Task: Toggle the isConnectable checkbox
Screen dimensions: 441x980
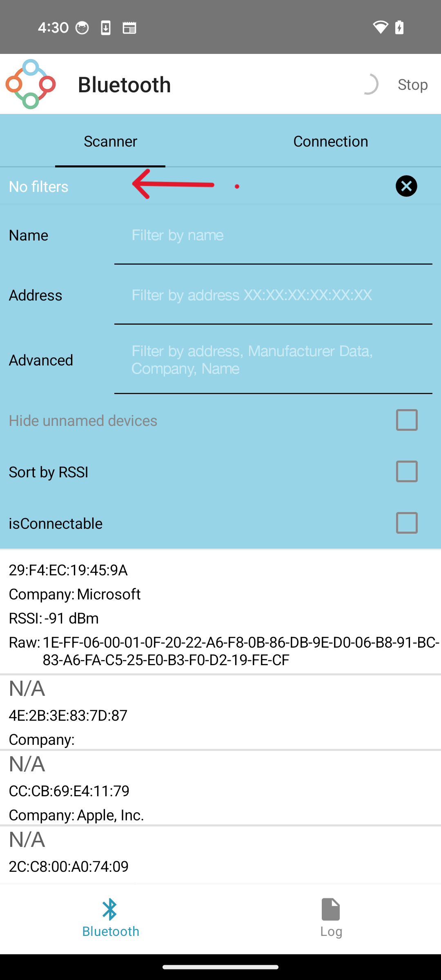Action: point(407,523)
